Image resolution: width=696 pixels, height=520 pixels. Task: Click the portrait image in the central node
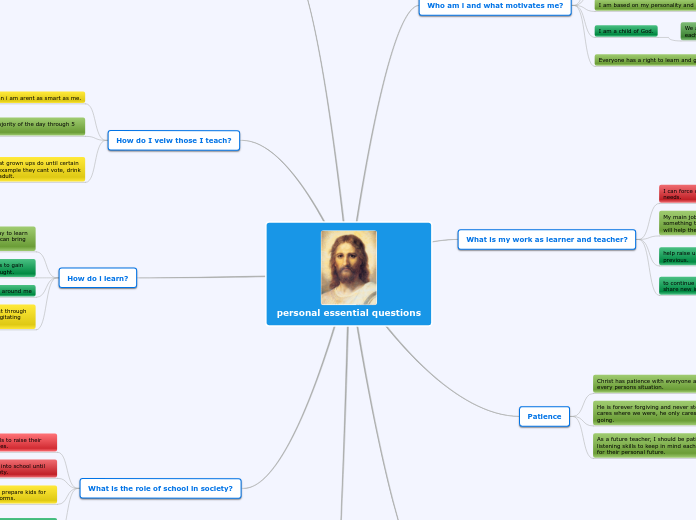click(x=349, y=267)
